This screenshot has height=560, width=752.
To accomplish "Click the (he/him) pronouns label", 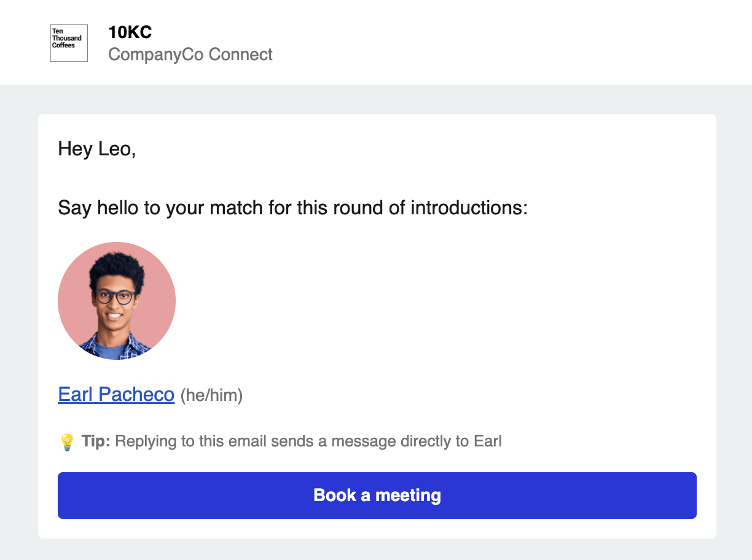I will tap(212, 395).
